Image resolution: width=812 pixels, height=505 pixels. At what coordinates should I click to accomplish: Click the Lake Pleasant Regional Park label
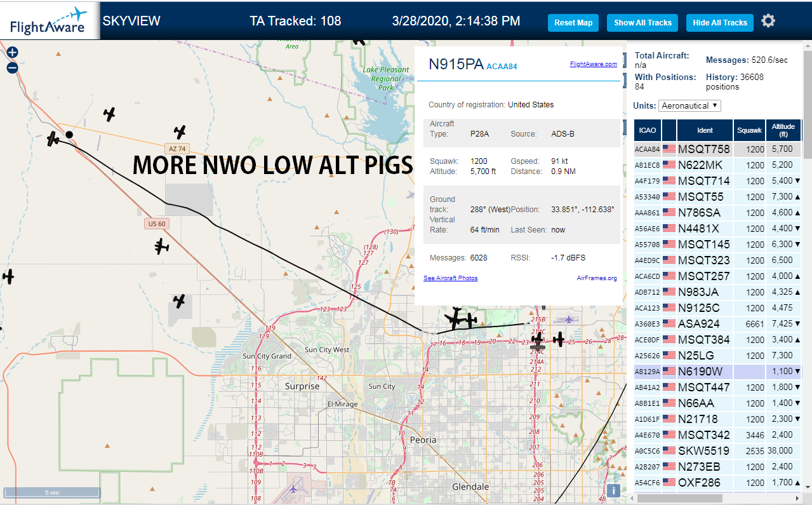pos(386,79)
